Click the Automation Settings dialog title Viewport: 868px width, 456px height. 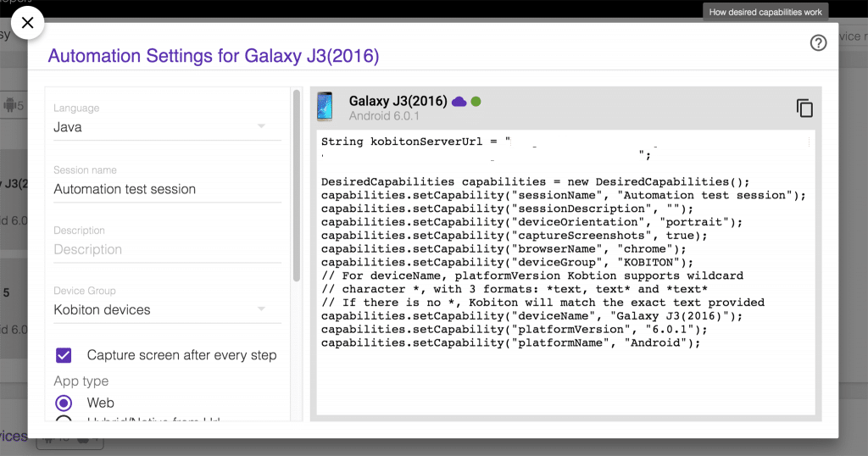click(x=213, y=56)
